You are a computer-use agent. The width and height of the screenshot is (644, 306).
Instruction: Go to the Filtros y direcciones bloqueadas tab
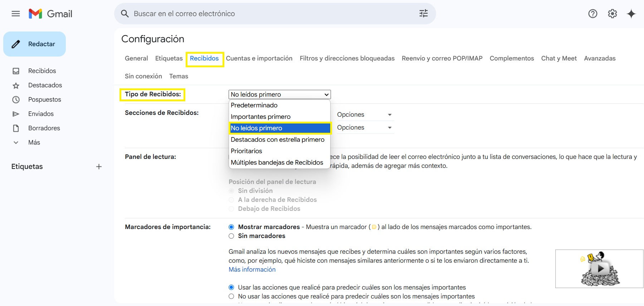347,58
